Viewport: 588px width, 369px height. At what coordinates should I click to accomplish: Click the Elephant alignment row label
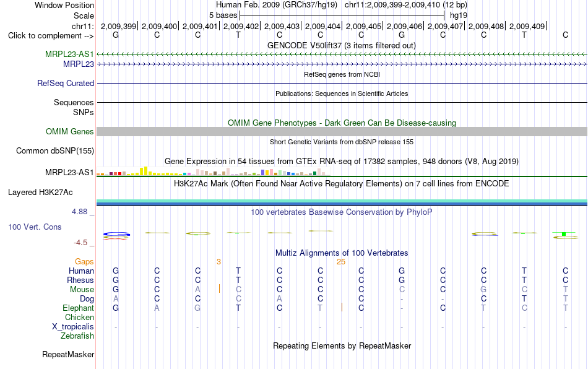[x=79, y=308]
